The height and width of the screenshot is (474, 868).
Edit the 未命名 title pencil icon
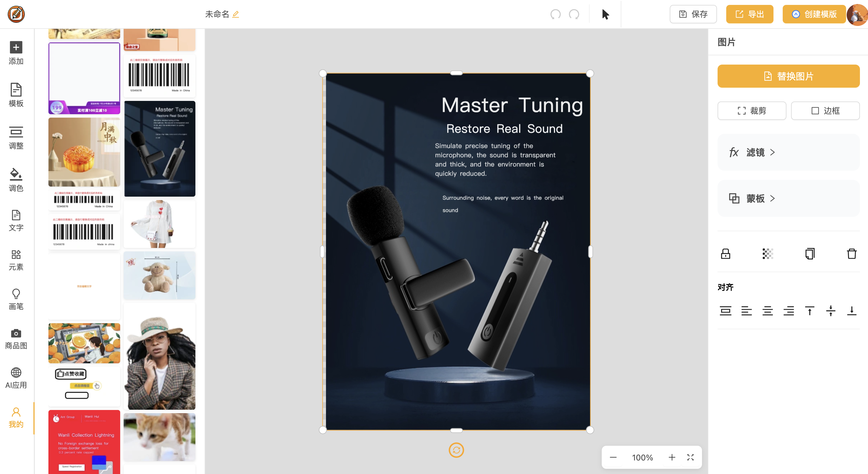pyautogui.click(x=235, y=14)
